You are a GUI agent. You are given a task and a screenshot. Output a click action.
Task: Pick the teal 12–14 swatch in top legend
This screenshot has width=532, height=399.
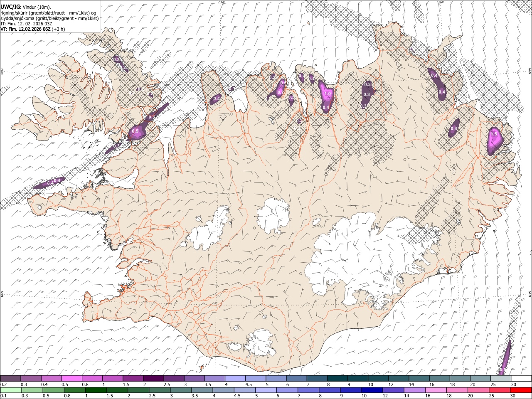click(x=398, y=379)
